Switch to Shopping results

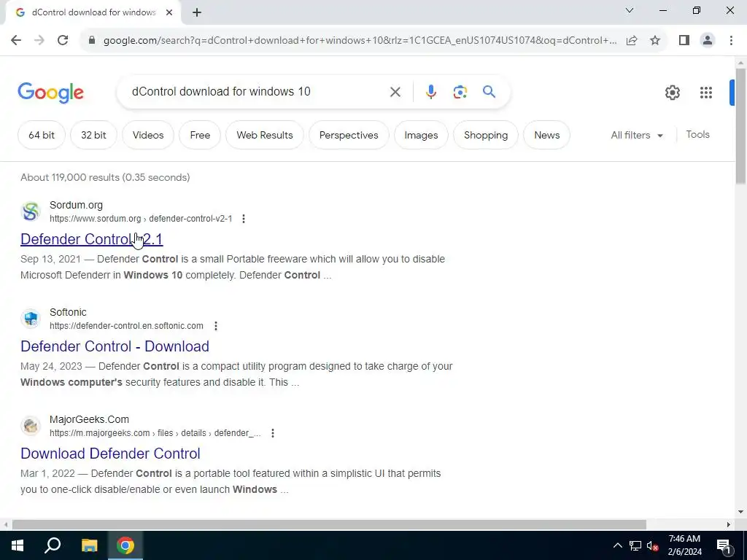(x=486, y=135)
